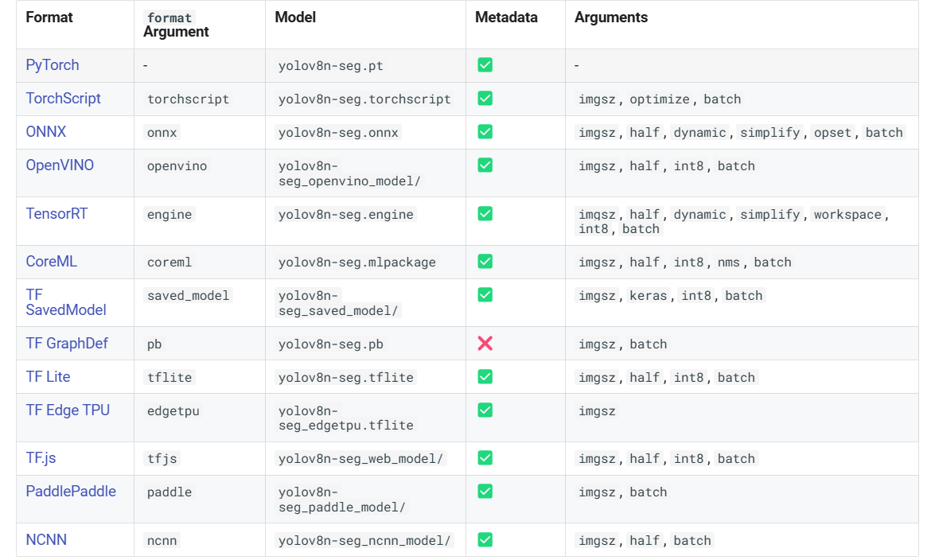Follow the ONNX link
Image resolution: width=935 pixels, height=560 pixels.
pyautogui.click(x=46, y=132)
